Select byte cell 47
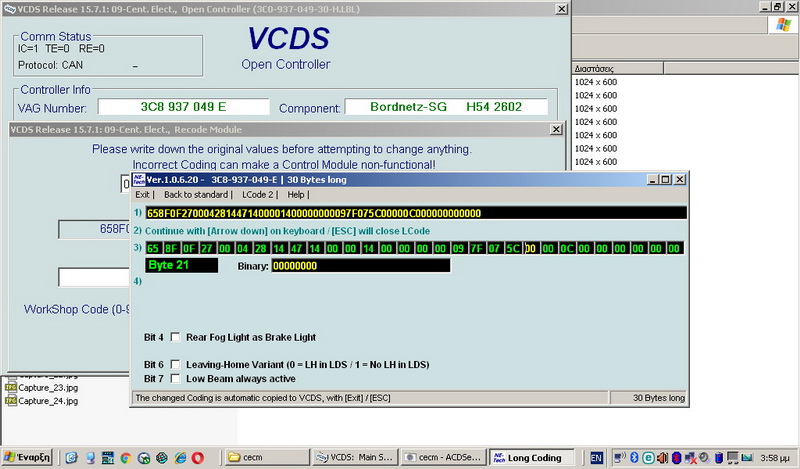Image resolution: width=800 pixels, height=469 pixels. point(296,248)
